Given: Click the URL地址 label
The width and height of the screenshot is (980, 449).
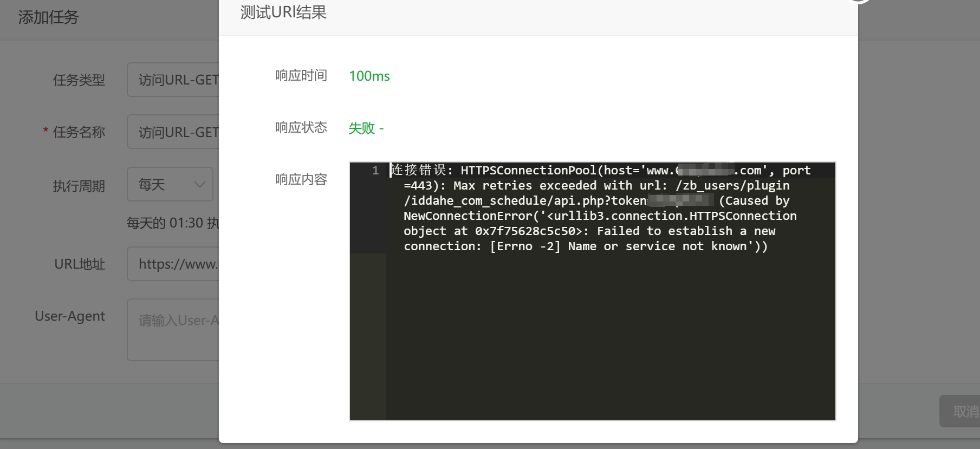Looking at the screenshot, I should 80,264.
